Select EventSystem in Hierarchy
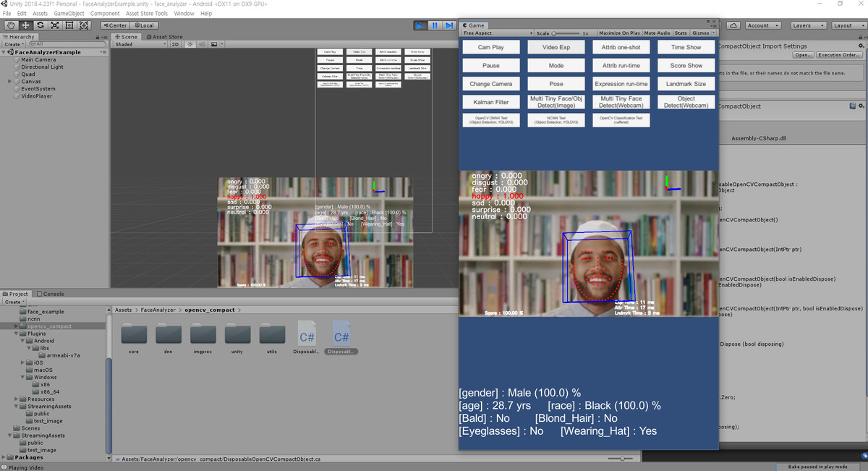Screen dimensions: 868x471 [x=38, y=89]
